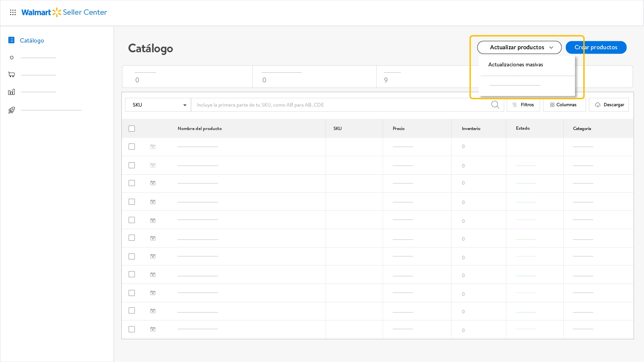
Task: Open the Columnas column selector
Action: pos(564,105)
